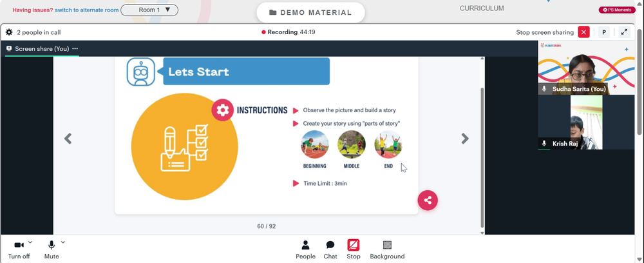The width and height of the screenshot is (644, 263).
Task: Click the red stop screen sharing X button
Action: [583, 32]
